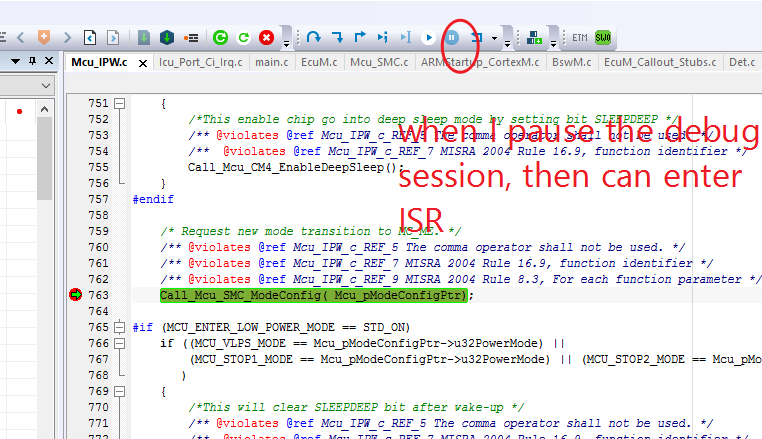Screen dimensions: 762x439
Task: Close the Mcu_IPW.c tab
Action: click(x=143, y=63)
